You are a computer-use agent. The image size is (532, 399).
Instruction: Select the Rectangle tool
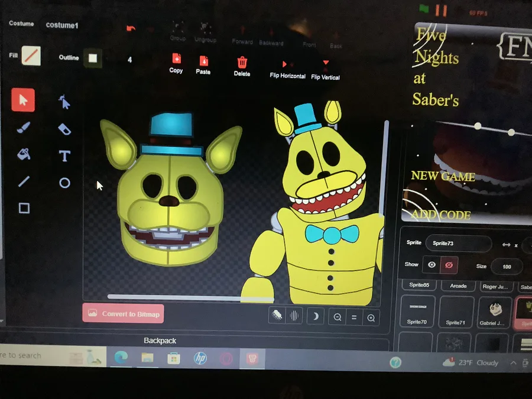[24, 208]
